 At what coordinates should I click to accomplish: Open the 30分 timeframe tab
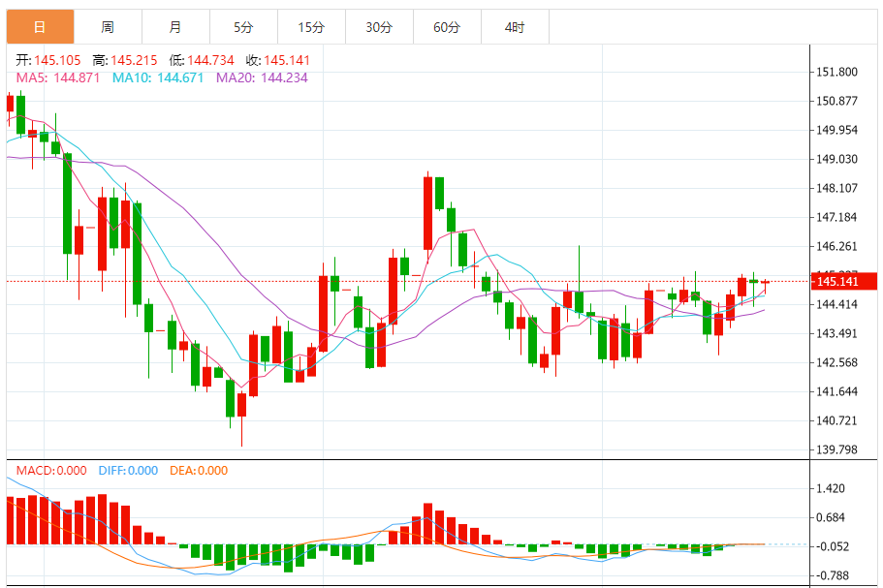coord(379,27)
